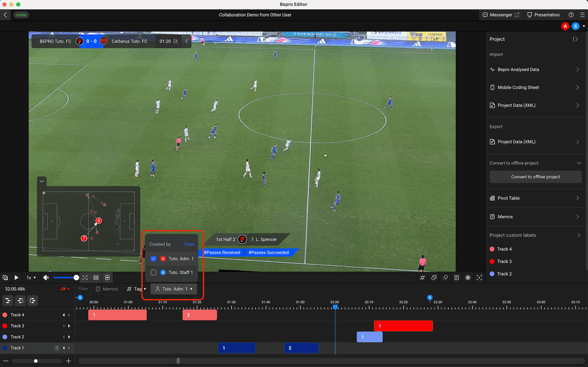
Task: Click the hashtag tag tool in the right toolbar
Action: click(422, 278)
